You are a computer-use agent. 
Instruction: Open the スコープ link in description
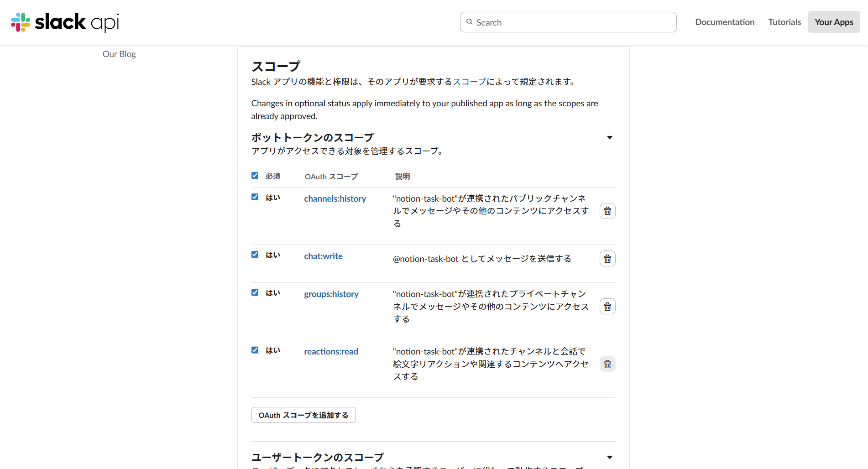click(x=469, y=82)
